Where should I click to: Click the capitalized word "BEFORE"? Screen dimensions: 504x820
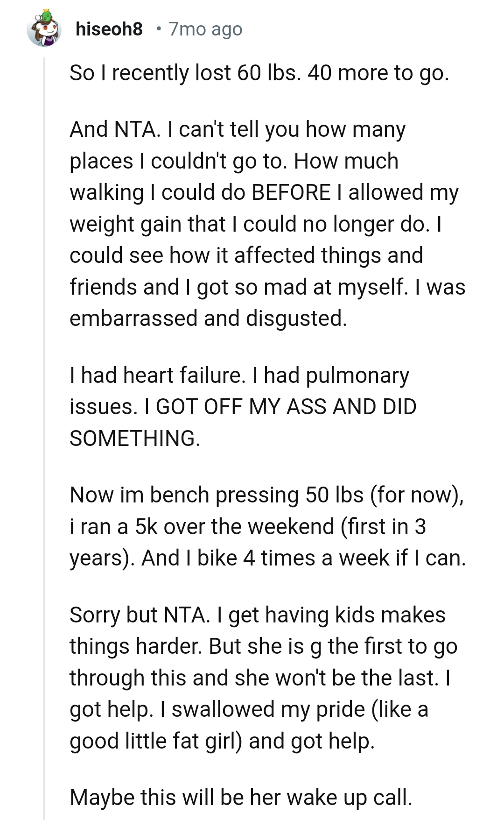click(291, 192)
